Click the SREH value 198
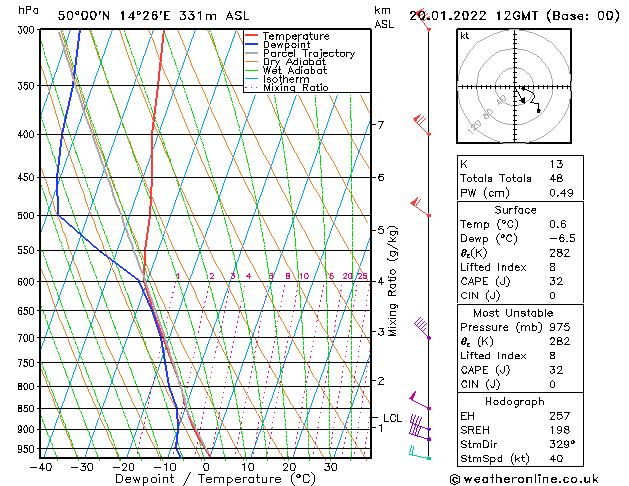Image resolution: width=629 pixels, height=486 pixels. (x=560, y=430)
